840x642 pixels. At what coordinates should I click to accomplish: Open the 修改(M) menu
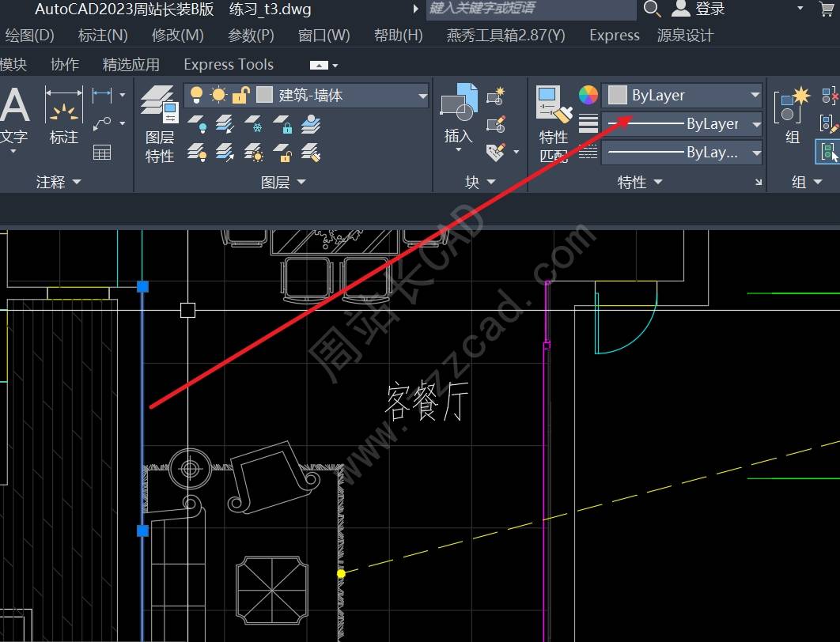click(177, 36)
